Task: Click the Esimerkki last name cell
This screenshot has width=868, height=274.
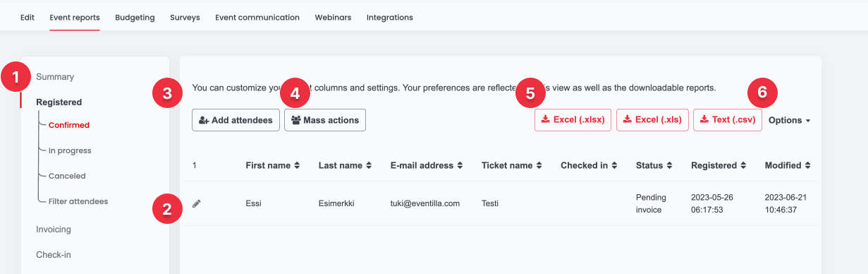Action: tap(336, 203)
